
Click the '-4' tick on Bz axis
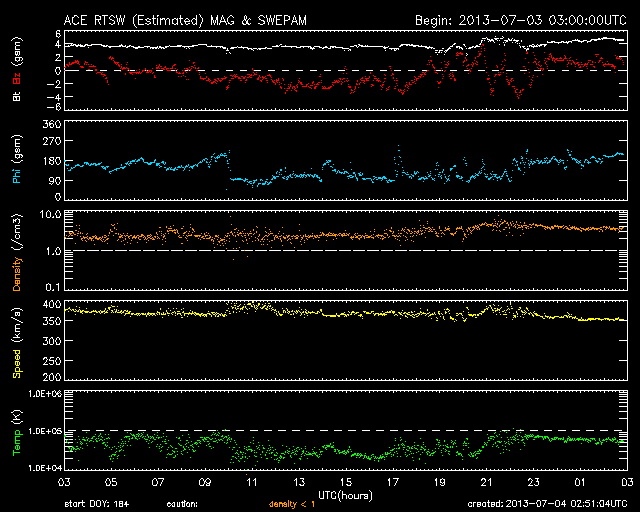55,98
